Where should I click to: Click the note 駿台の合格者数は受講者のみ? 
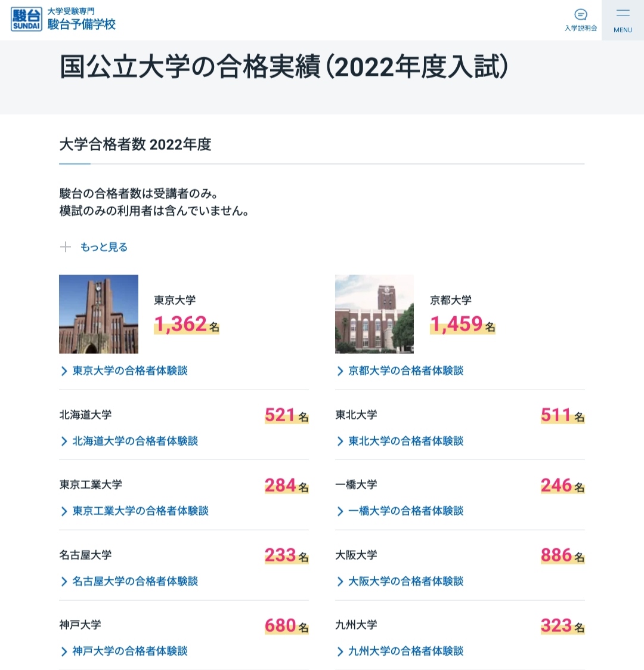[139, 193]
